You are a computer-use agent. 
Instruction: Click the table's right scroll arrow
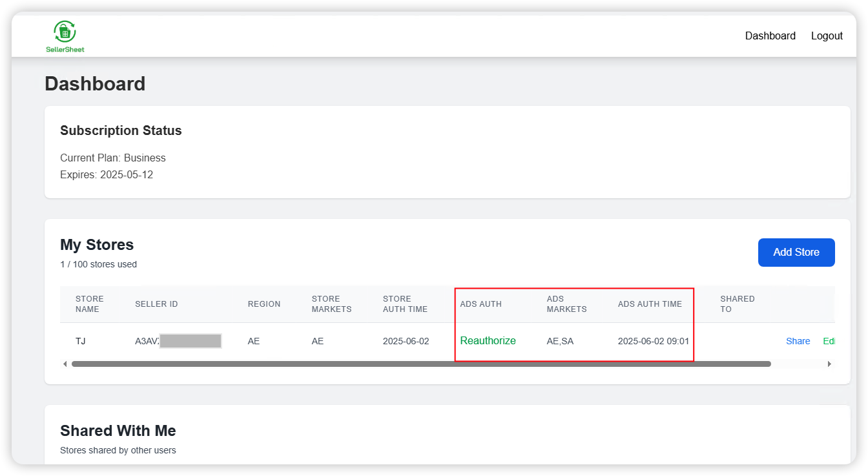[830, 364]
